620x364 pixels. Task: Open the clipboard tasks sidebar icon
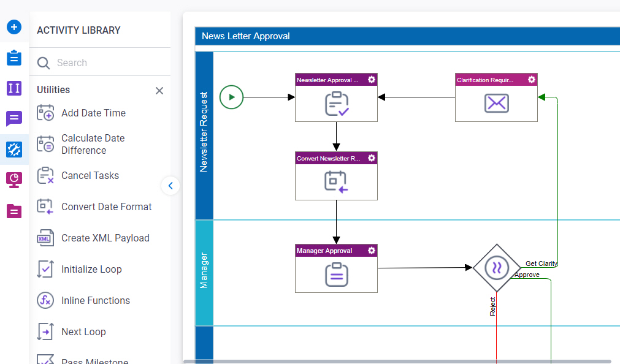14,58
